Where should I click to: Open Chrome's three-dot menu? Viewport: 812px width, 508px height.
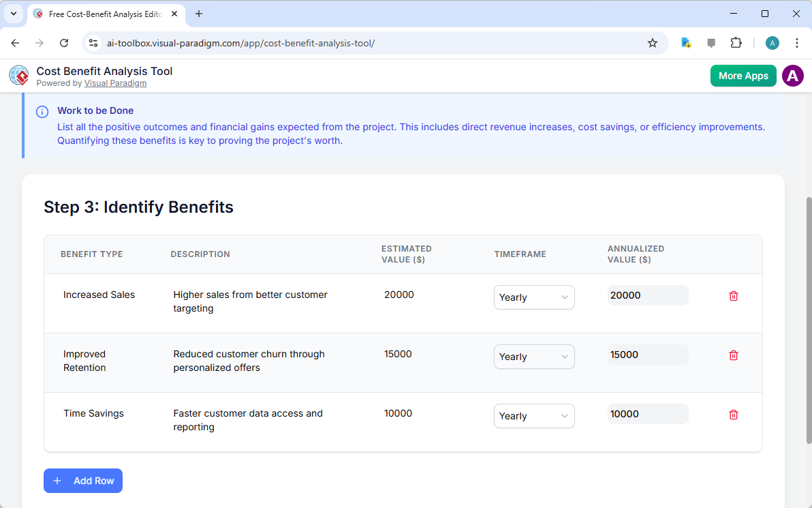click(796, 42)
